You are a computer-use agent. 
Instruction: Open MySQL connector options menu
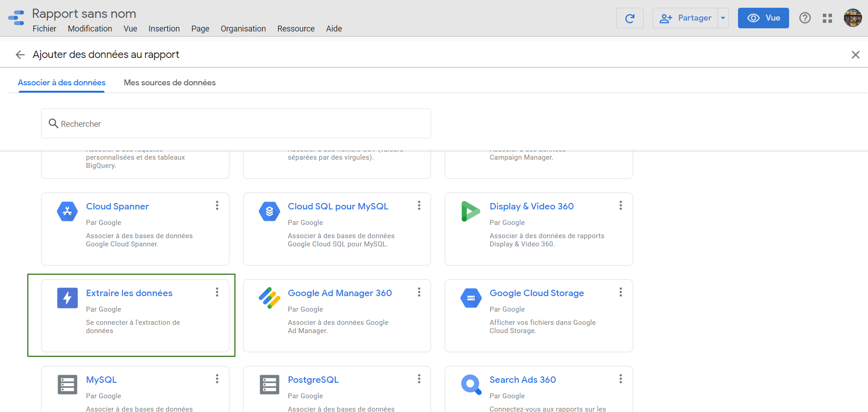click(217, 379)
